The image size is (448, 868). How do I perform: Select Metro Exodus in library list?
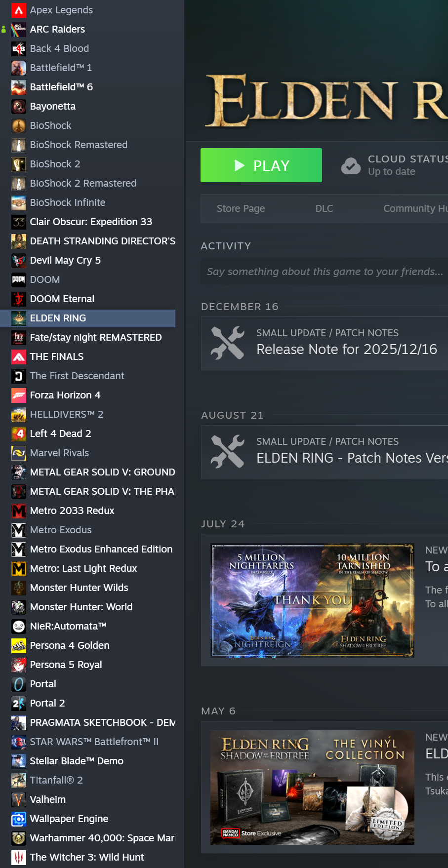coord(88,530)
